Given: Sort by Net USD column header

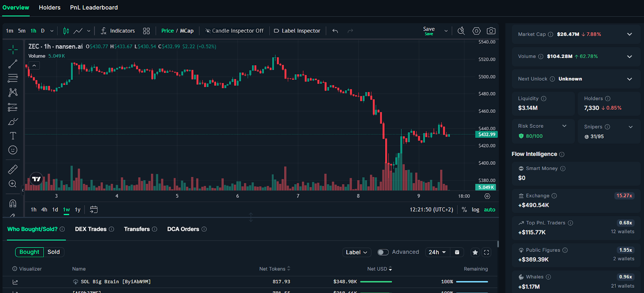Looking at the screenshot, I should (379, 269).
